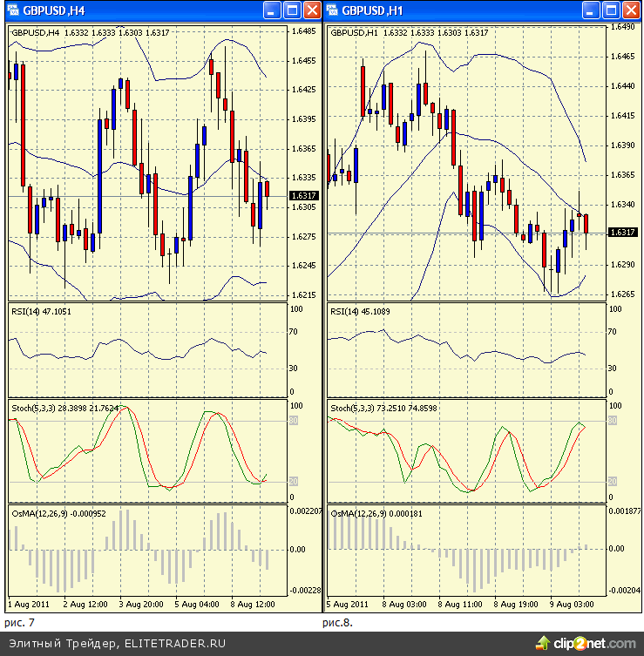Select the Stoch(5,3,3) indicator label on H1
644x656 pixels.
384,407
